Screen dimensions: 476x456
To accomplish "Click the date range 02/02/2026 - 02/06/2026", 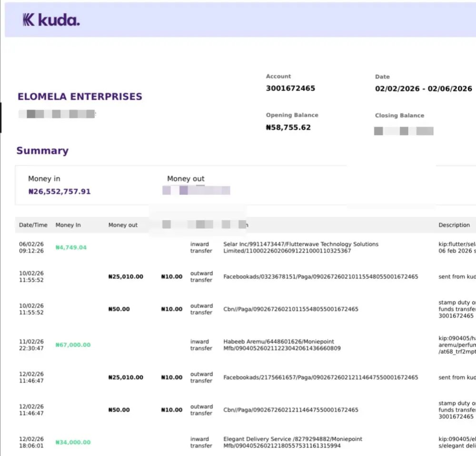I will click(424, 88).
